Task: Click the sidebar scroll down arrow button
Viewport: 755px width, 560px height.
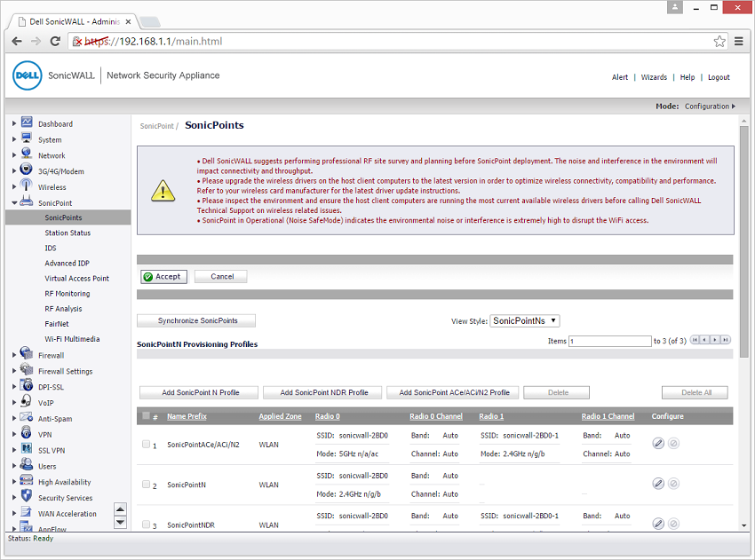Action: (121, 523)
